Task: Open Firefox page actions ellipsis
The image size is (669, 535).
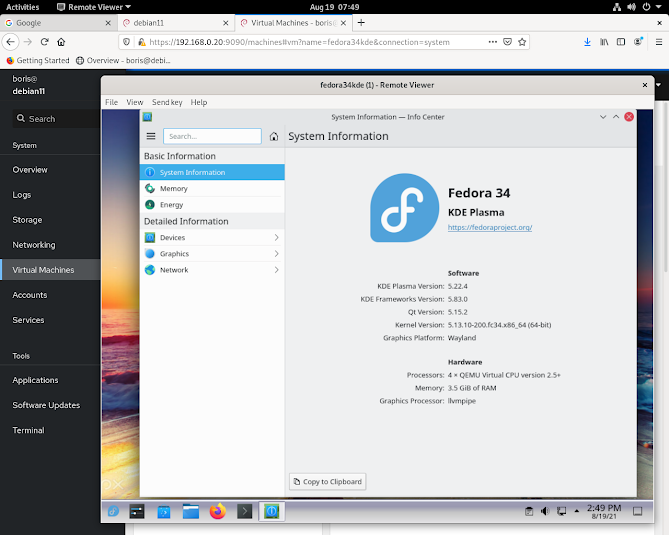Action: (x=492, y=42)
